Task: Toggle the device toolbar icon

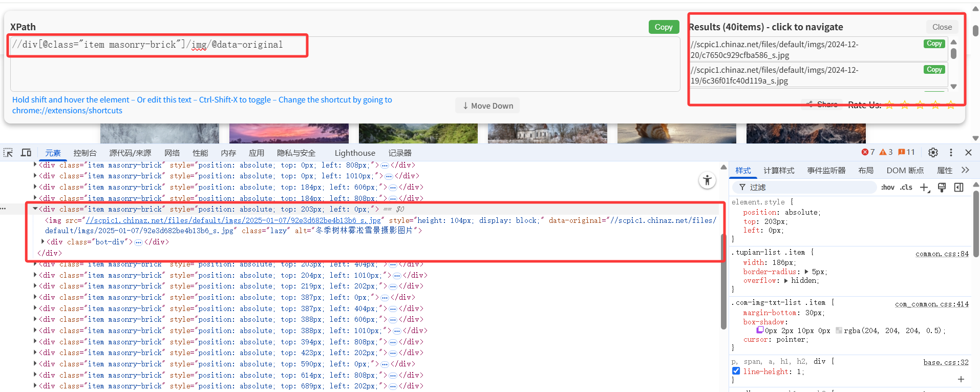Action: [x=26, y=153]
